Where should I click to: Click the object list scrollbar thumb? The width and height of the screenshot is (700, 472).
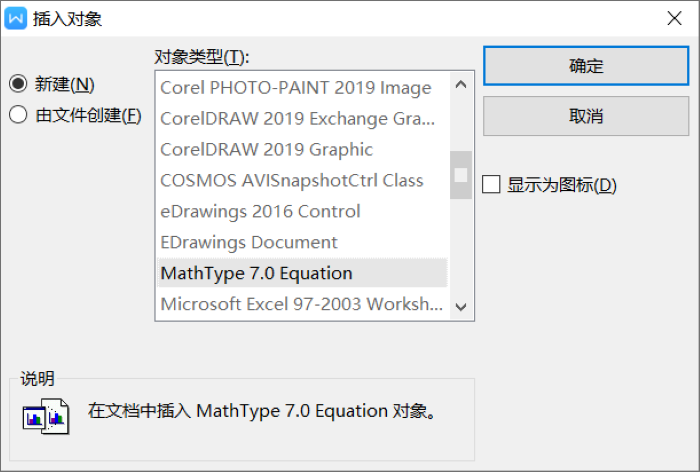click(x=461, y=175)
